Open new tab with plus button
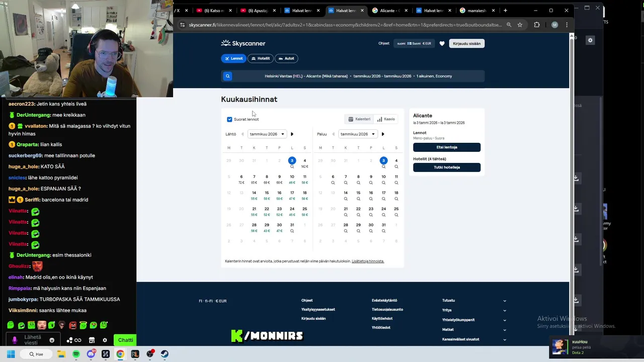Image resolution: width=644 pixels, height=362 pixels. click(x=506, y=10)
